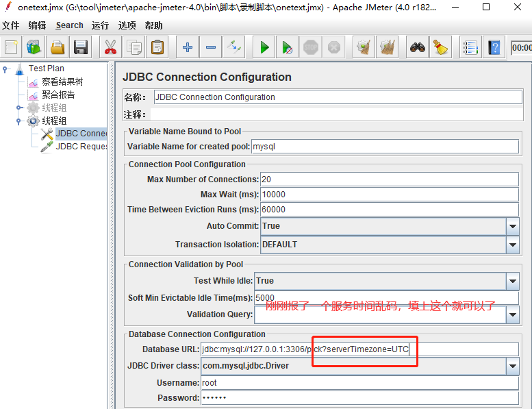Expand the disabled 线程组 node handle
Image resolution: width=532 pixels, height=409 pixels.
[19, 108]
